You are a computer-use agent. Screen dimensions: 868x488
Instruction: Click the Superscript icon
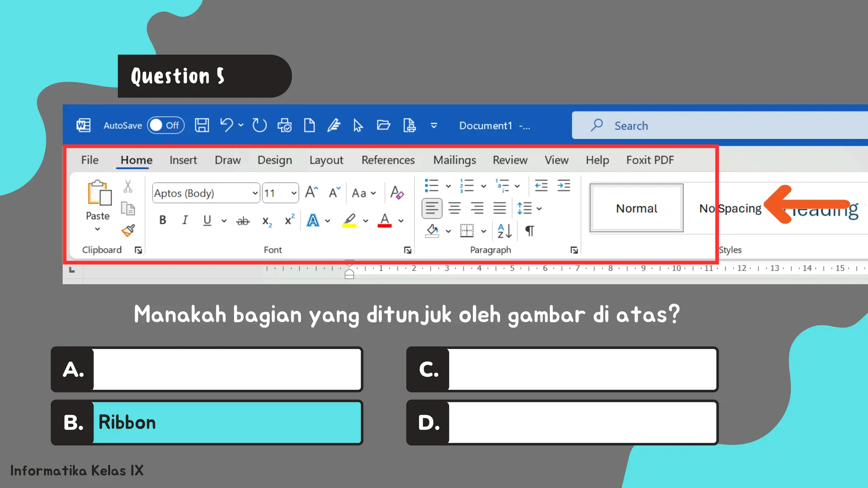tap(289, 220)
